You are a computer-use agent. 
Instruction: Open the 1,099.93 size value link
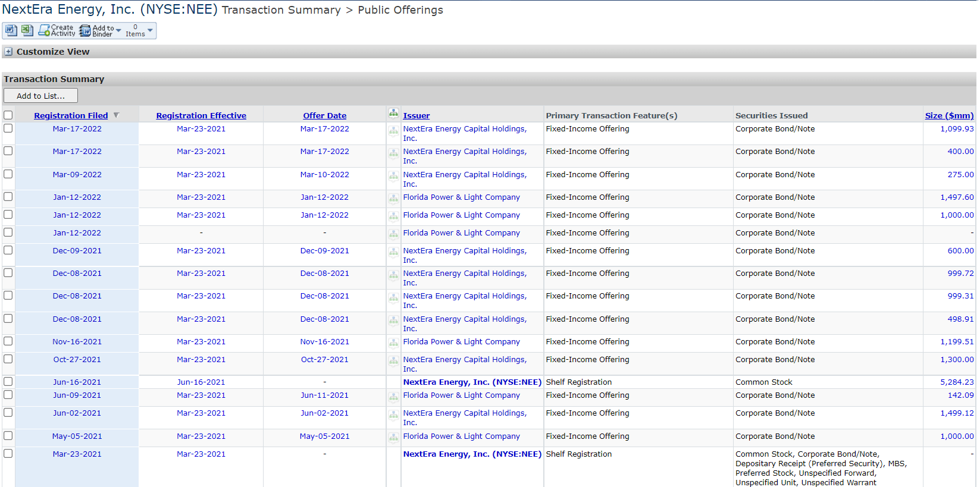[x=957, y=128]
